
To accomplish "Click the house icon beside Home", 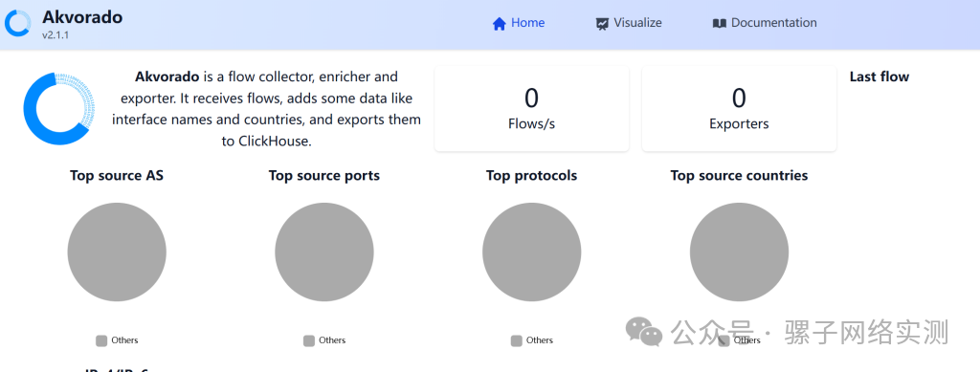I will 499,24.
